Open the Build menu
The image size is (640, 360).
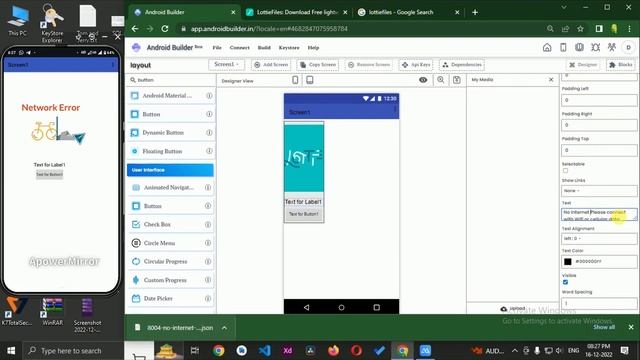pyautogui.click(x=264, y=48)
